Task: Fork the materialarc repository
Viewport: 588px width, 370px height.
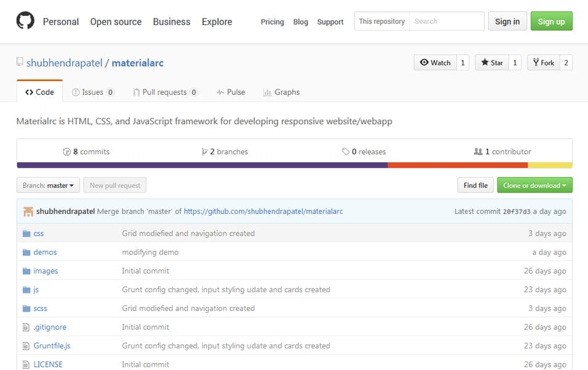Action: pyautogui.click(x=544, y=63)
